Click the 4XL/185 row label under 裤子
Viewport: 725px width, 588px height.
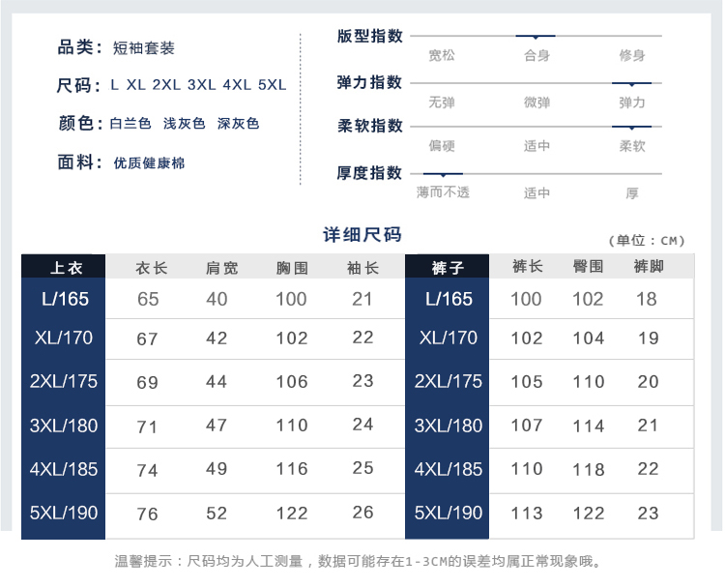click(x=448, y=469)
